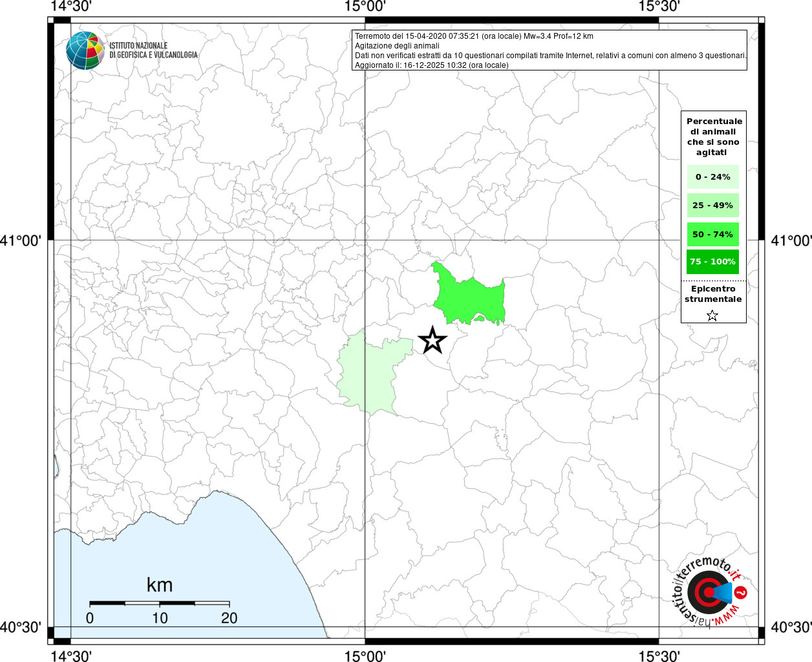Click the bottom 15°00' longitude label

[x=365, y=656]
